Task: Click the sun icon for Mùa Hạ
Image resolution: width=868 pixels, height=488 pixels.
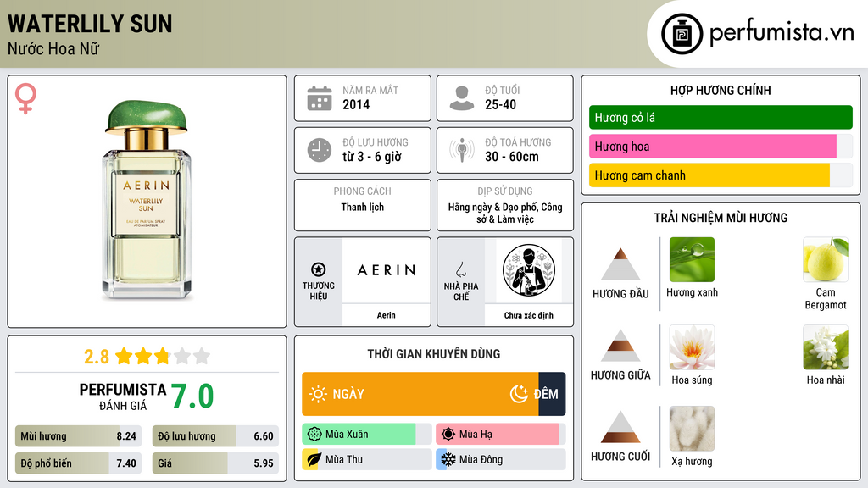Action: (448, 435)
